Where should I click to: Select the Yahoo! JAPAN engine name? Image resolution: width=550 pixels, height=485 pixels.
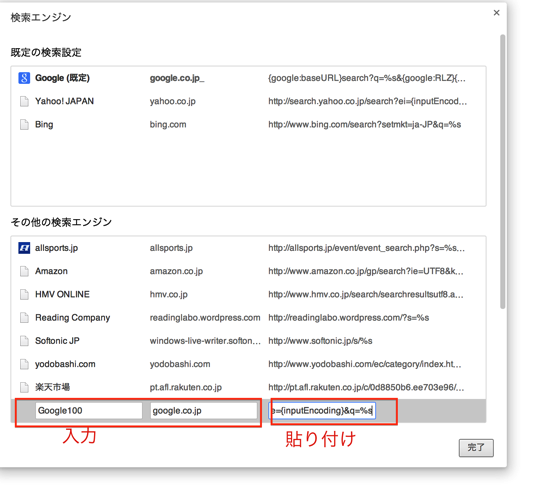pyautogui.click(x=65, y=101)
